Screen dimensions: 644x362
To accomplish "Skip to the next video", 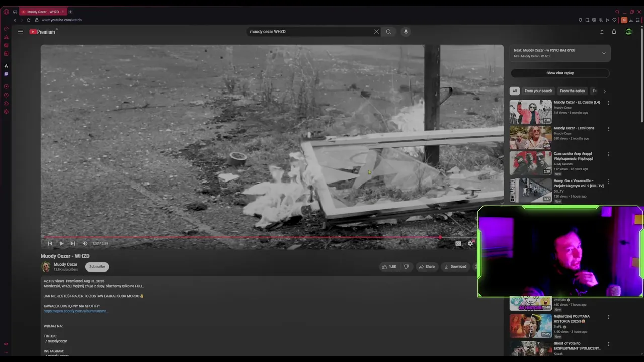I will coord(73,243).
